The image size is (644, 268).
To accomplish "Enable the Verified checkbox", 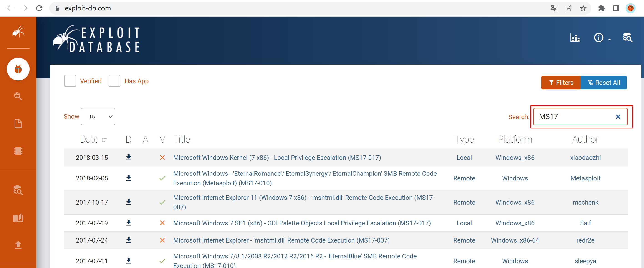I will (x=70, y=81).
